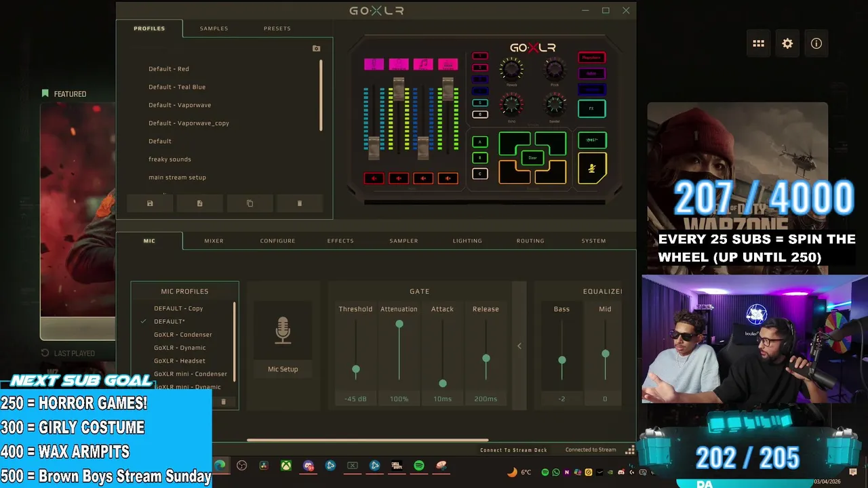Toggle the Megaphone effect button
The height and width of the screenshot is (488, 868).
(591, 58)
